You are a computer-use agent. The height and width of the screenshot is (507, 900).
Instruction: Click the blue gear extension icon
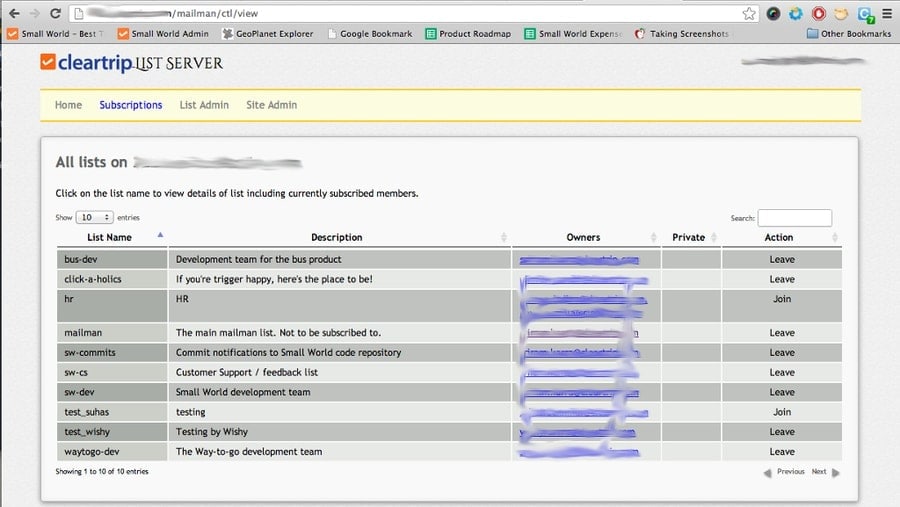[796, 13]
